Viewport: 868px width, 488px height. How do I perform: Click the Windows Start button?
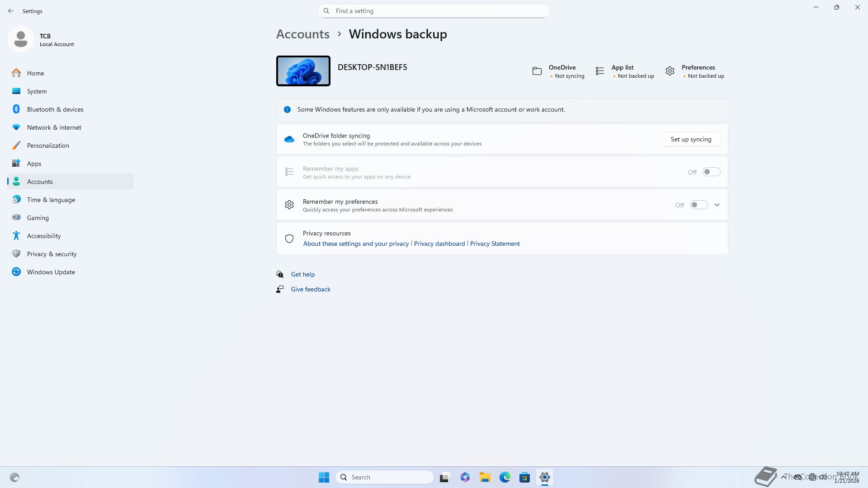click(324, 477)
